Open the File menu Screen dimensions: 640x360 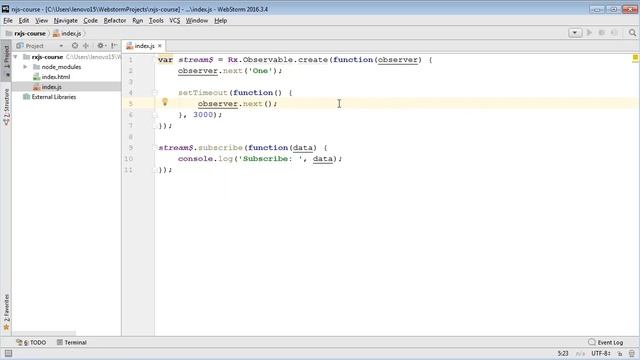(8, 20)
